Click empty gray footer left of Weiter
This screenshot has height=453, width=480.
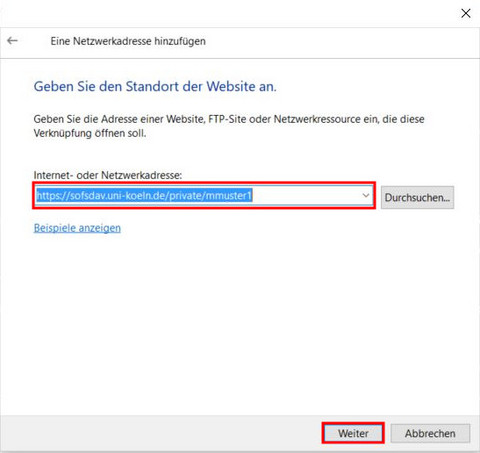(x=160, y=433)
